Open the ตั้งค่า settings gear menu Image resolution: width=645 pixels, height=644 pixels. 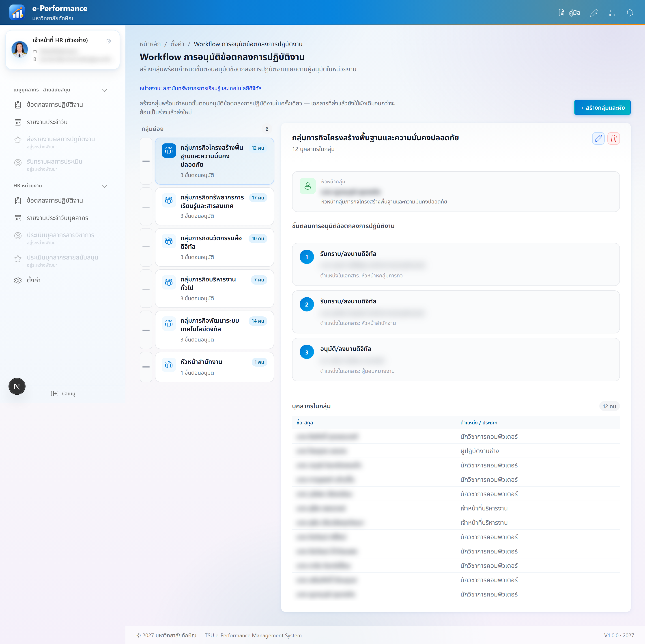[x=33, y=280]
